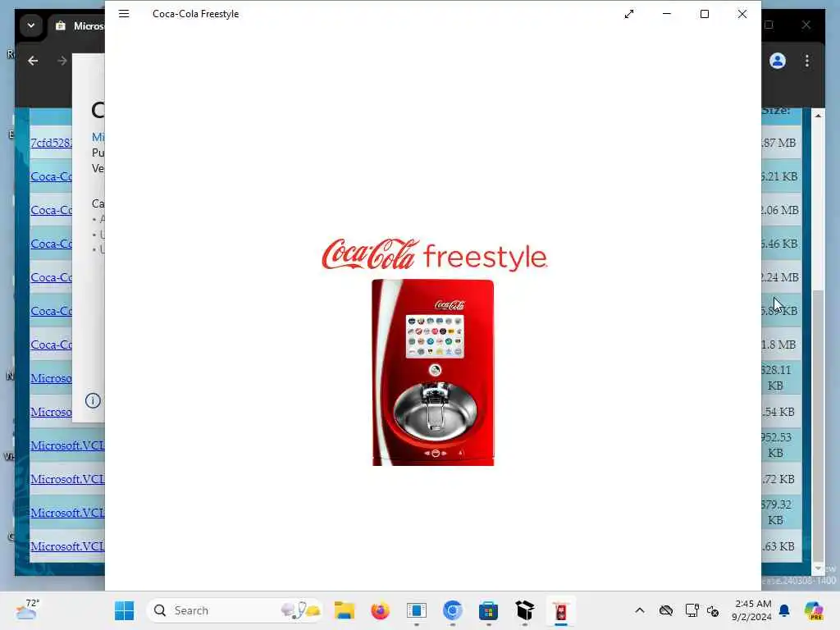Open Microsoft Store from the taskbar

pos(489,610)
